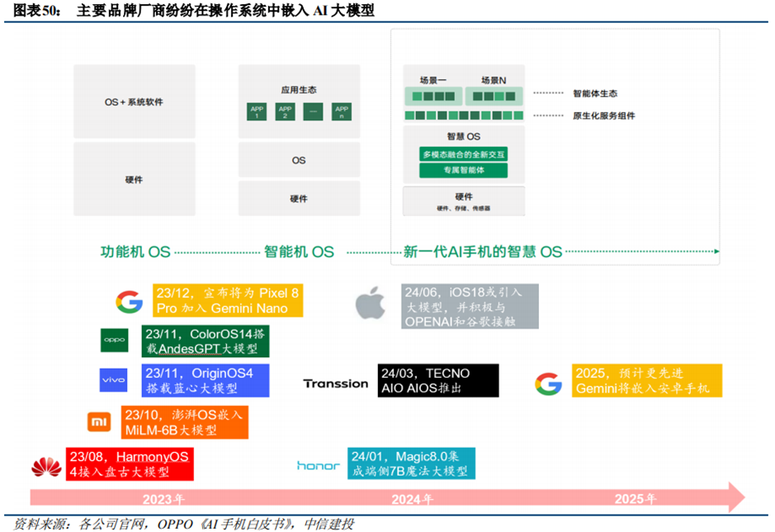Click the Google logo beside the 2025 Gemini note

point(548,384)
